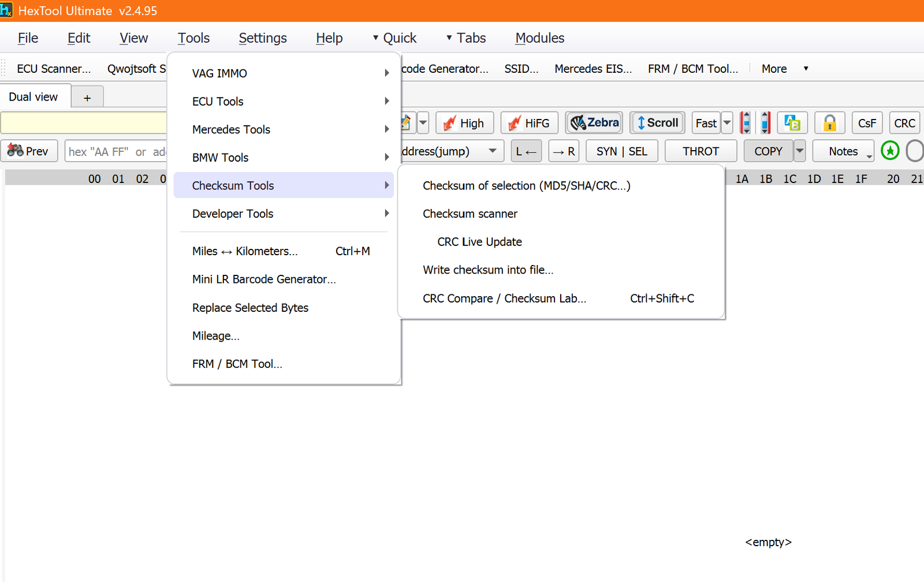924x582 pixels.
Task: Choose Write checksum into file...
Action: pos(561,270)
